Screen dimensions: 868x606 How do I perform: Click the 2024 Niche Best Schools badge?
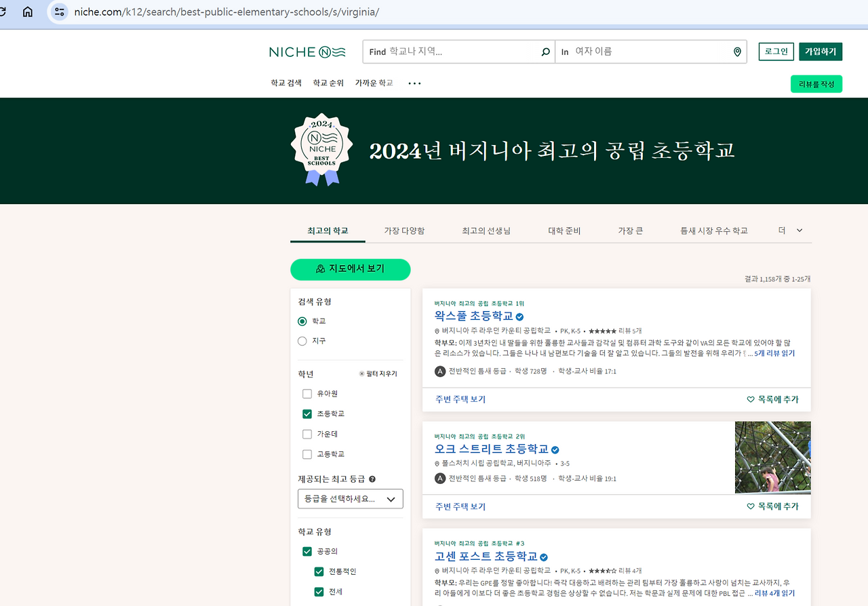[x=321, y=150]
